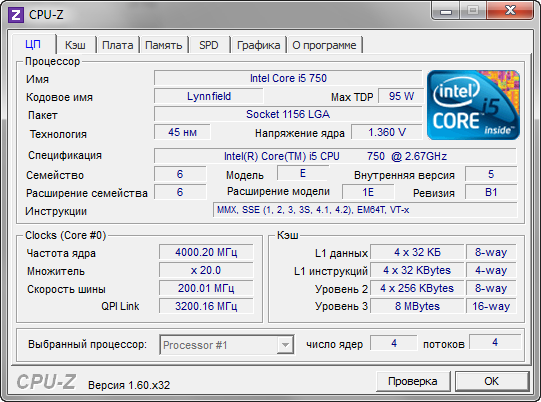Click the Socket 1156 LGA package field
Screen dimensions: 541x402
click(288, 114)
